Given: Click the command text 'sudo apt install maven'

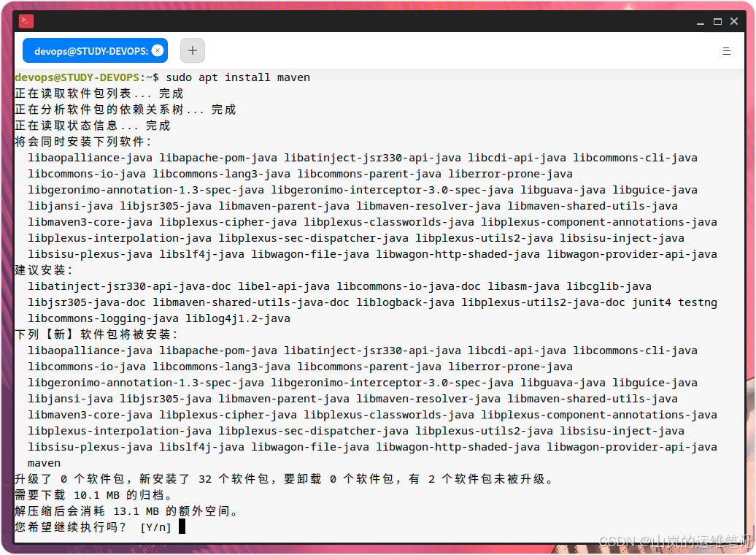Looking at the screenshot, I should [238, 77].
